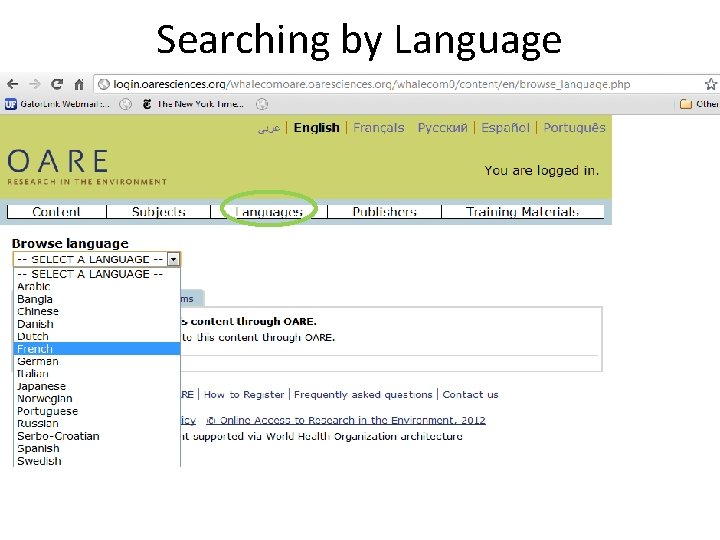Choose the placeholder SELECT A LANGUAGE option
This screenshot has width=720, height=540.
pyautogui.click(x=97, y=274)
